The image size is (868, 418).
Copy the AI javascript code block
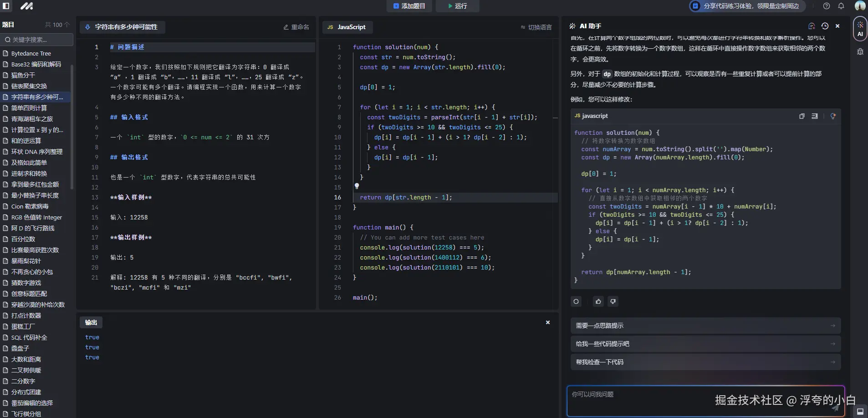coord(802,116)
